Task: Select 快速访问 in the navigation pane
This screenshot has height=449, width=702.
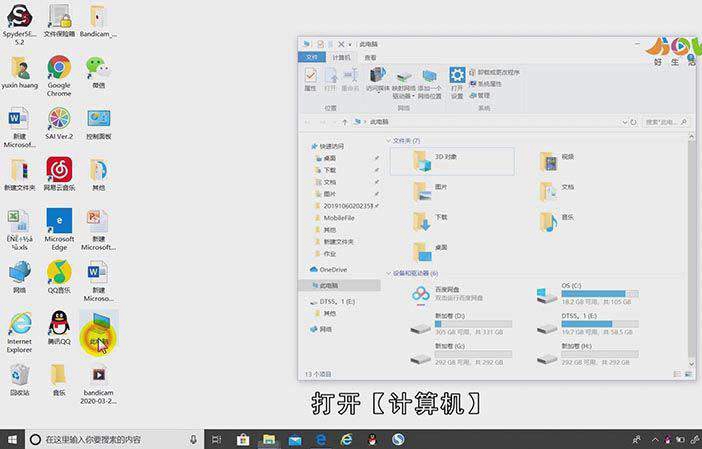Action: coord(328,146)
